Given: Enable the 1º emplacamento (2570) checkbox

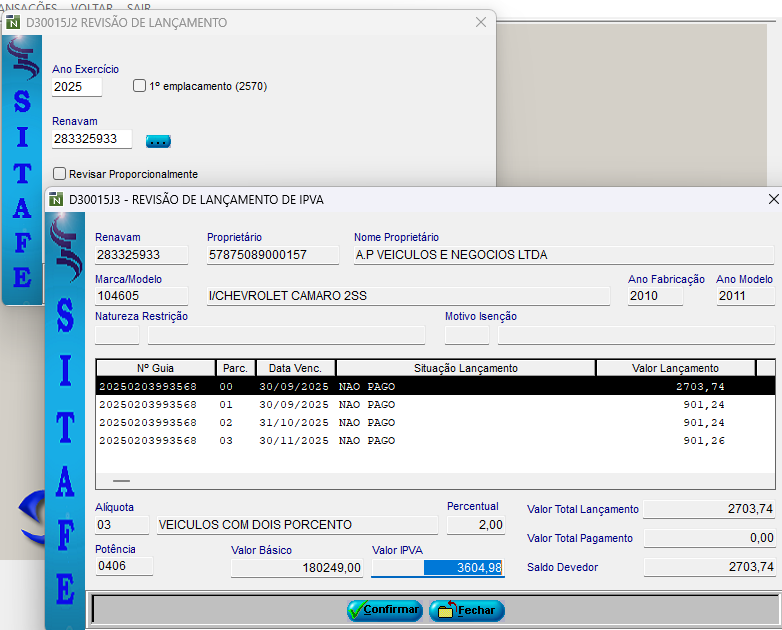Looking at the screenshot, I should [x=140, y=86].
